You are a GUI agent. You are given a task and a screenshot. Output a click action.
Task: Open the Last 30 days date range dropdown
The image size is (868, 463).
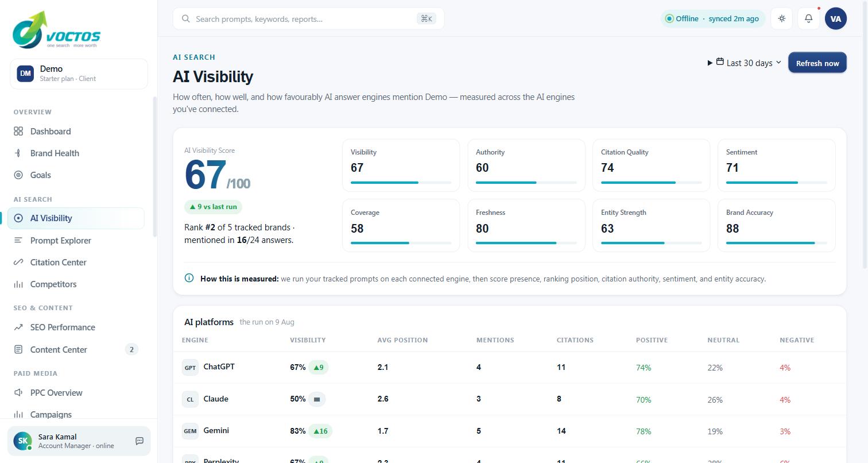pyautogui.click(x=745, y=63)
